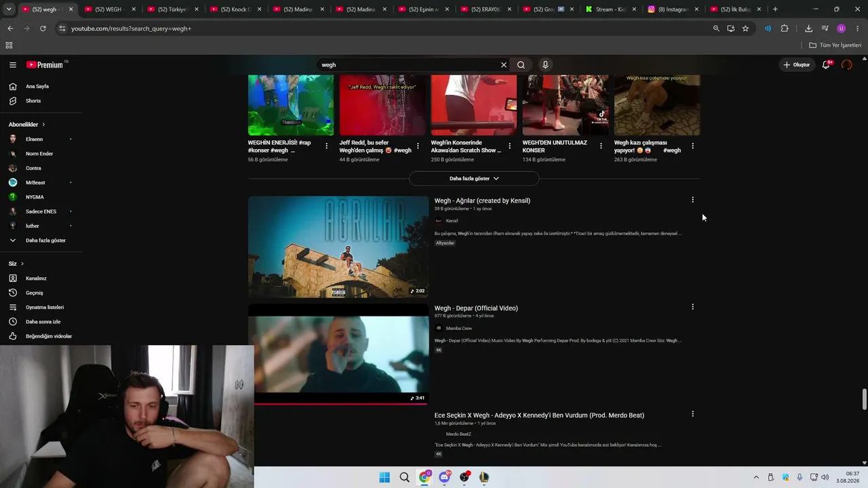Open the Siz section chevron
The image size is (868, 488).
coord(22,264)
